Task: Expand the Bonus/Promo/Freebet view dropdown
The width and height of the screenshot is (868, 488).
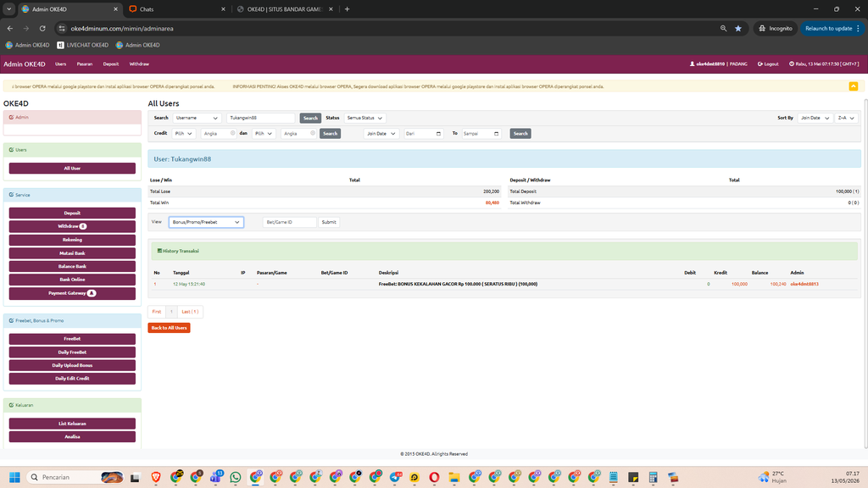Action: coord(206,222)
